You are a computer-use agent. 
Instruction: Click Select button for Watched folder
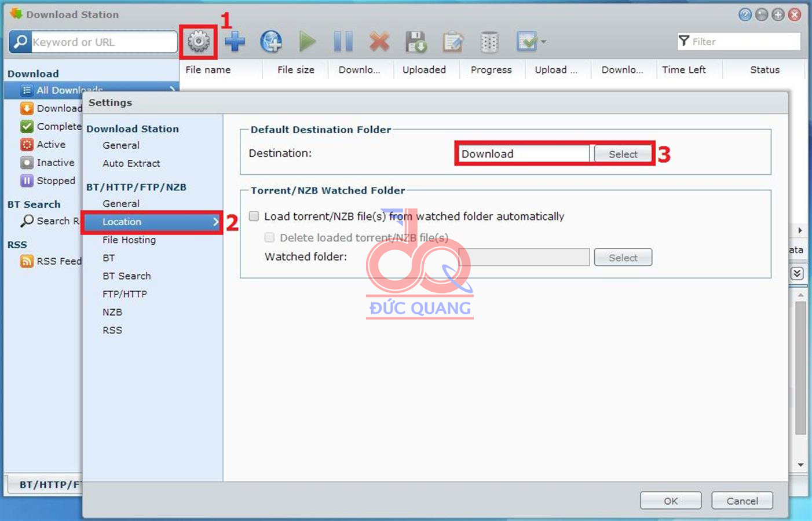(623, 258)
